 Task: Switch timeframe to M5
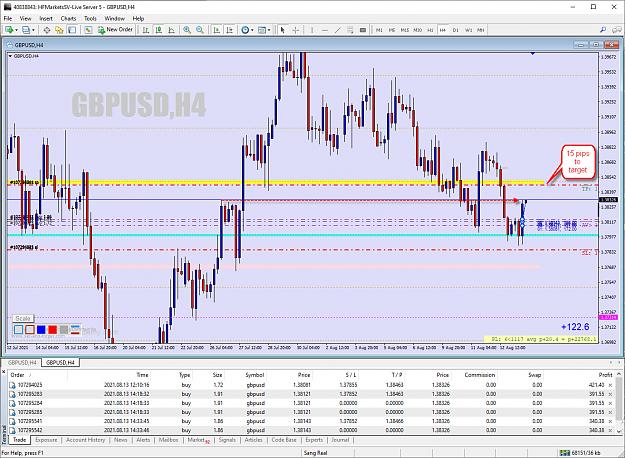(392, 30)
